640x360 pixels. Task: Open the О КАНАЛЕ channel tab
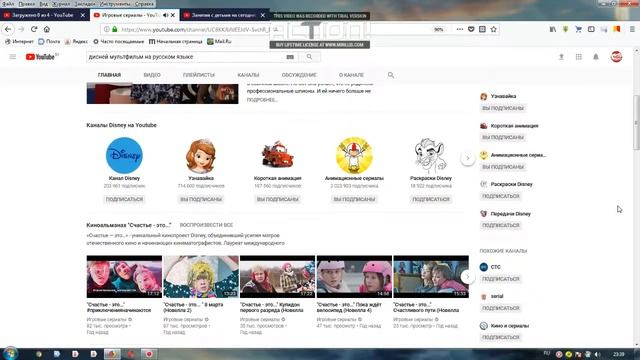tap(351, 75)
